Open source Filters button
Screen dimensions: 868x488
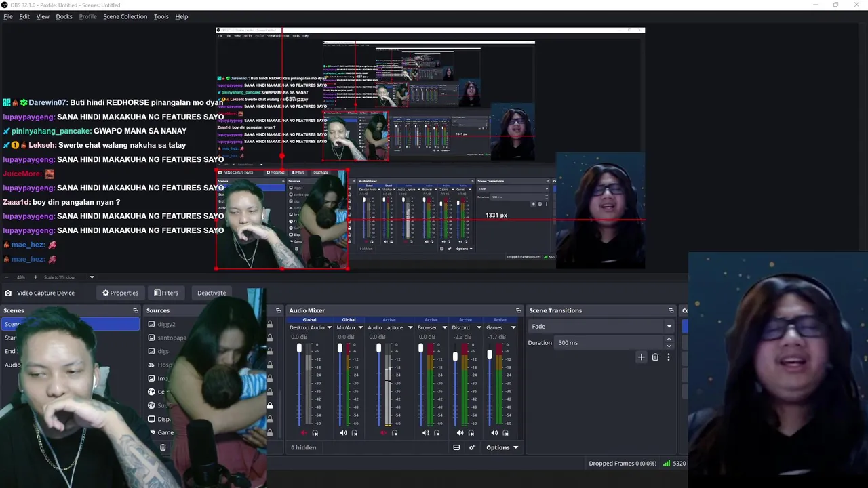pos(165,293)
